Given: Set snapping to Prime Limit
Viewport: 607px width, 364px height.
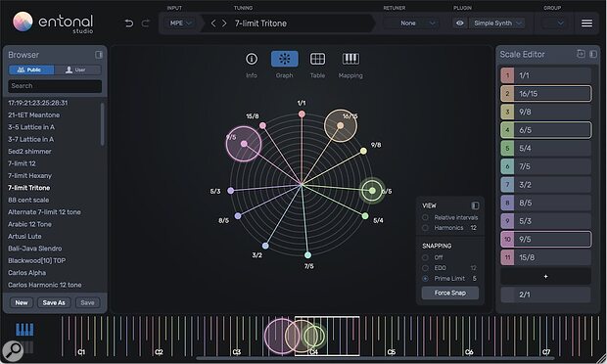Looking at the screenshot, I should [x=425, y=279].
